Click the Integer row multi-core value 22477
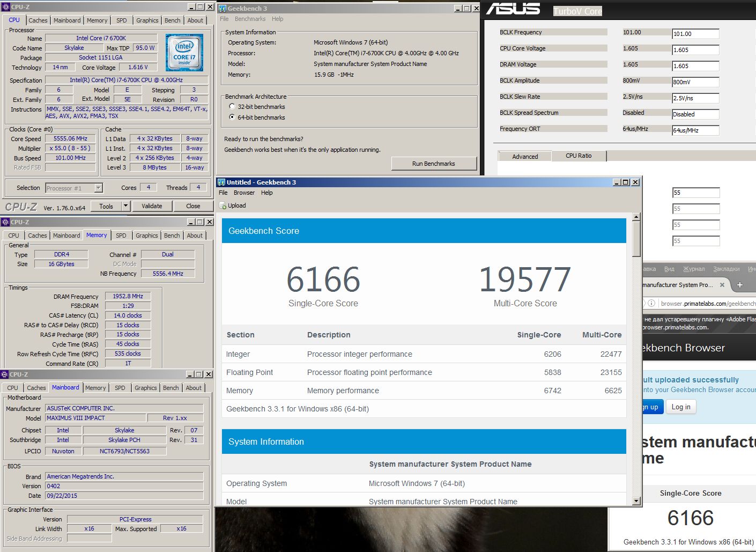Screen dimensions: 756x552 (x=611, y=354)
